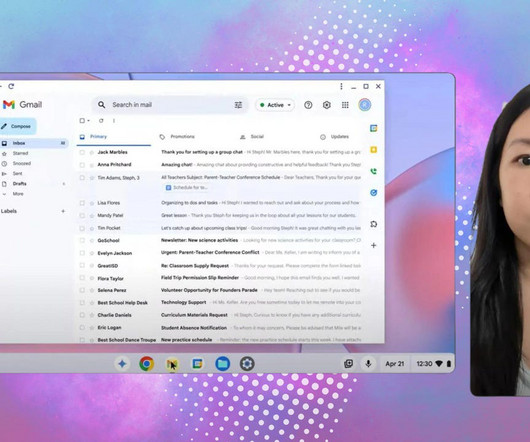Open Keep notes in the side panel
The width and height of the screenshot is (530, 442).
[x=374, y=150]
